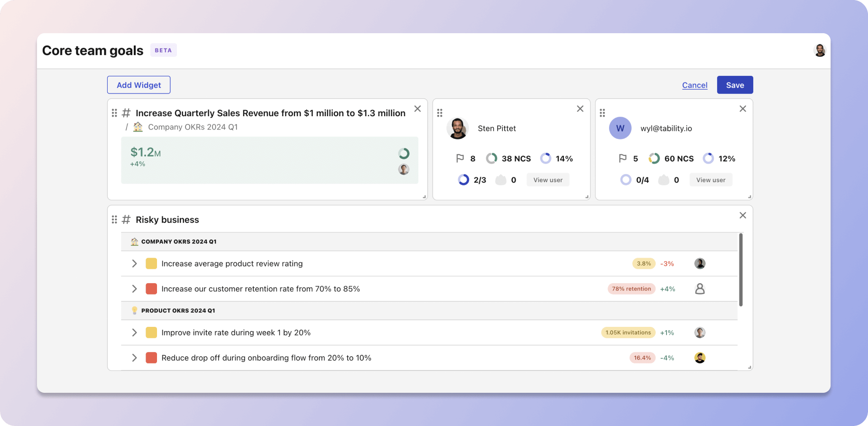
Task: Click the 12% progress ring icon
Action: pos(708,158)
